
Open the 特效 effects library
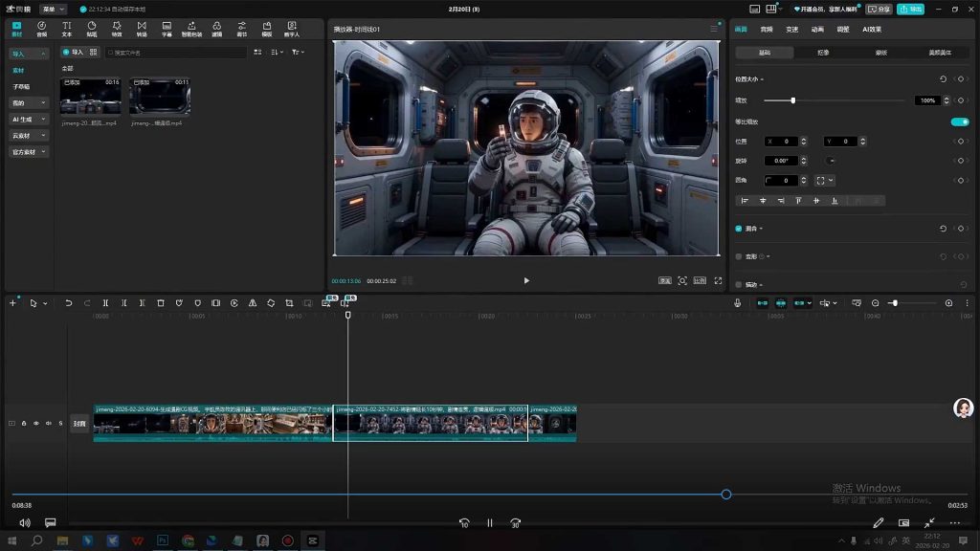[116, 29]
